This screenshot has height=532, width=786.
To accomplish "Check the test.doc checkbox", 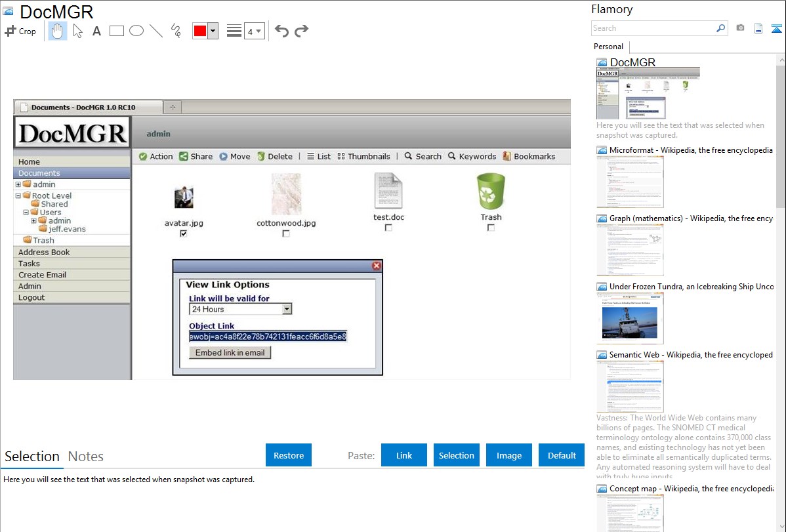I will [388, 227].
